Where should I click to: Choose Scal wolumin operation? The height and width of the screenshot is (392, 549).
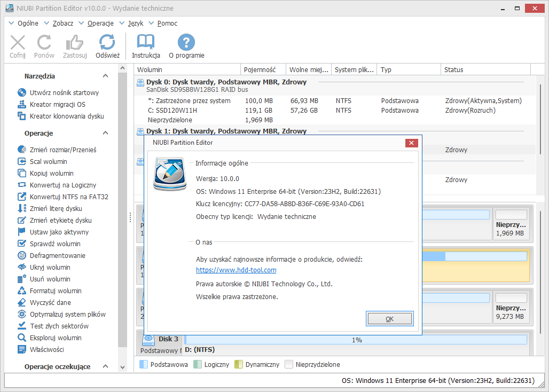[42, 162]
